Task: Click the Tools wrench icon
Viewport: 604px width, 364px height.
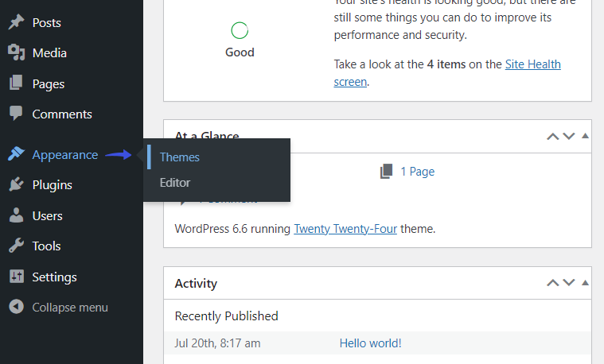Action: (x=16, y=246)
